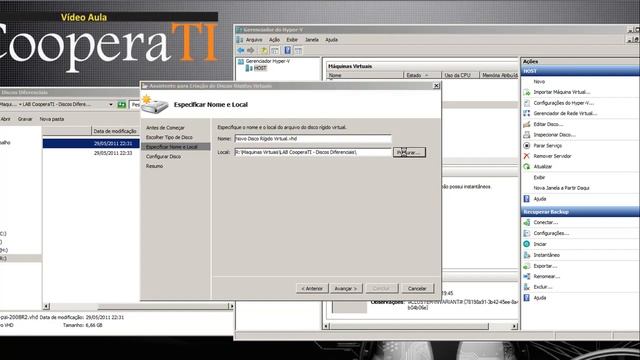
Task: Click the red X Remover Servidor icon
Action: 527,156
